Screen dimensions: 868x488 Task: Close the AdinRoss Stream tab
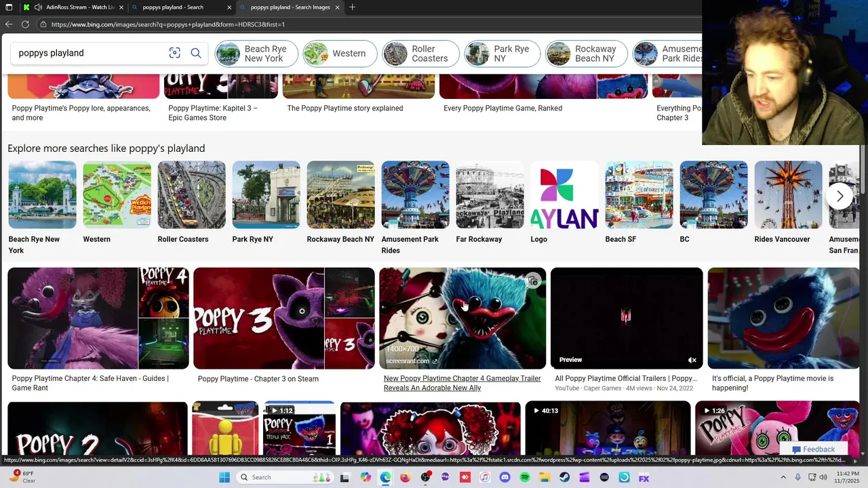[x=121, y=7]
